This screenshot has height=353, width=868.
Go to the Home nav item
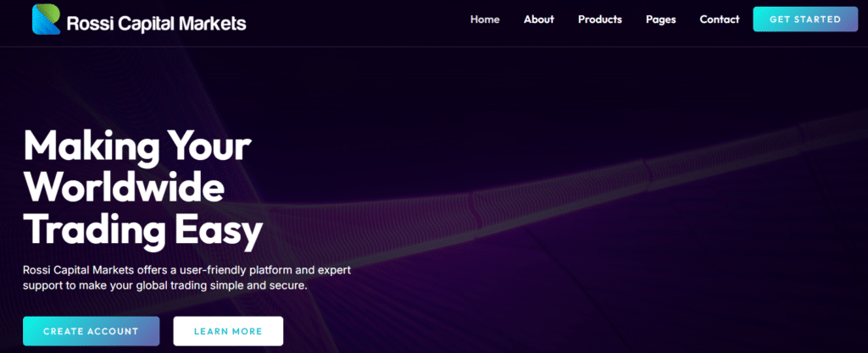(485, 19)
